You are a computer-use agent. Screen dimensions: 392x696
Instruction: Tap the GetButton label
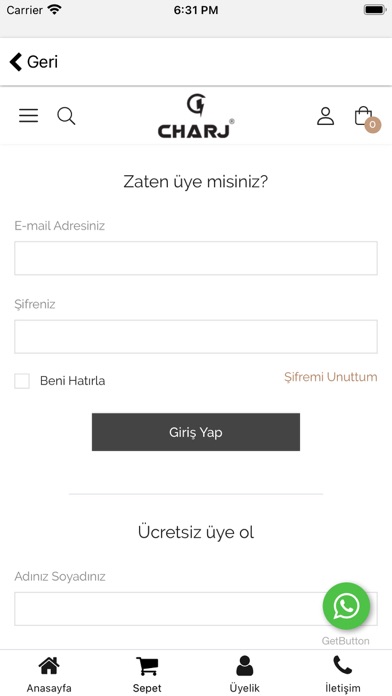coord(345,641)
